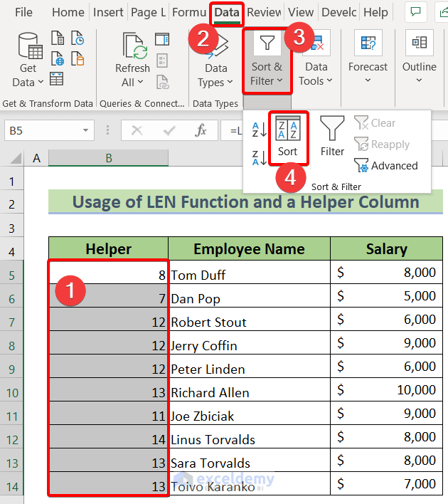Screen dimensions: 448x504
Task: Click the Clear filter icon
Action: click(361, 122)
